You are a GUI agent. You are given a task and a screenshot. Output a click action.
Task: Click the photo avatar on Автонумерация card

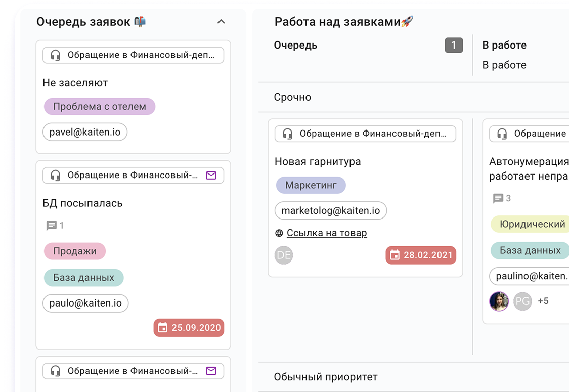coord(499,301)
